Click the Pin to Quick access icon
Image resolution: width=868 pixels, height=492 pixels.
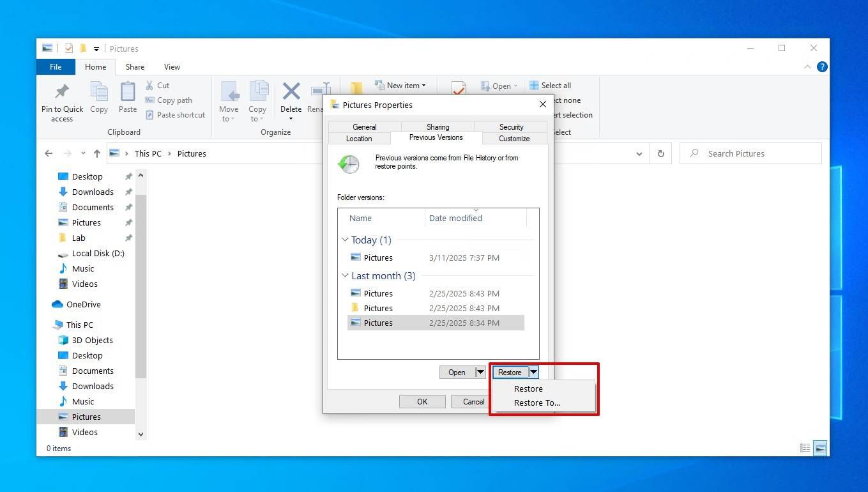(x=62, y=92)
